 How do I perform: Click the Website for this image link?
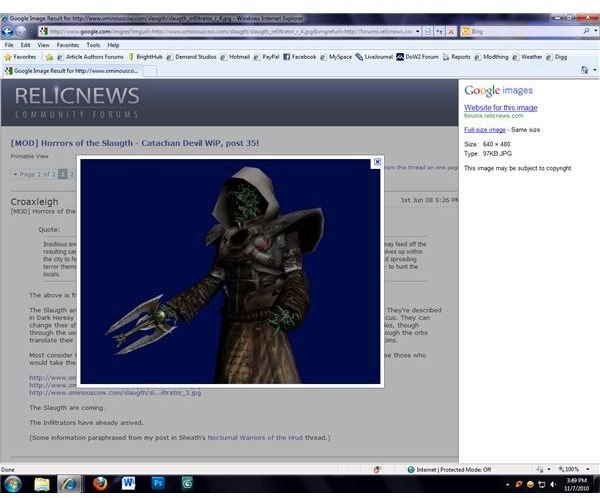pyautogui.click(x=501, y=108)
